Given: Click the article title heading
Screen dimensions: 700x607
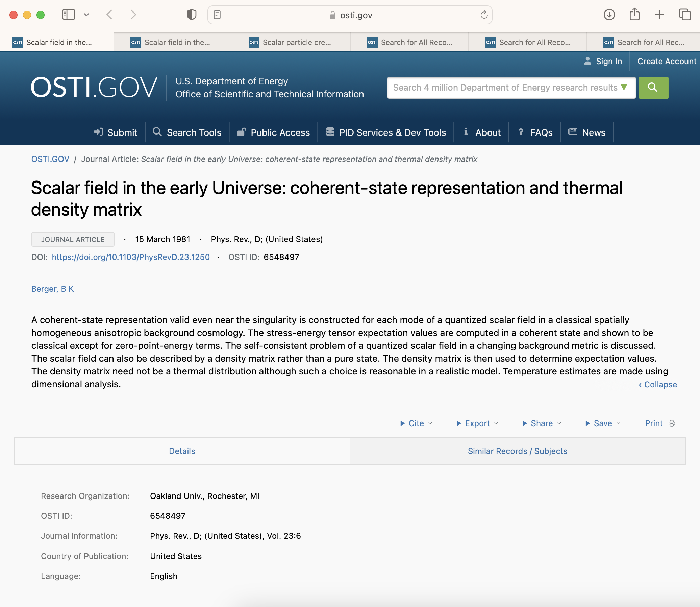Looking at the screenshot, I should coord(327,198).
